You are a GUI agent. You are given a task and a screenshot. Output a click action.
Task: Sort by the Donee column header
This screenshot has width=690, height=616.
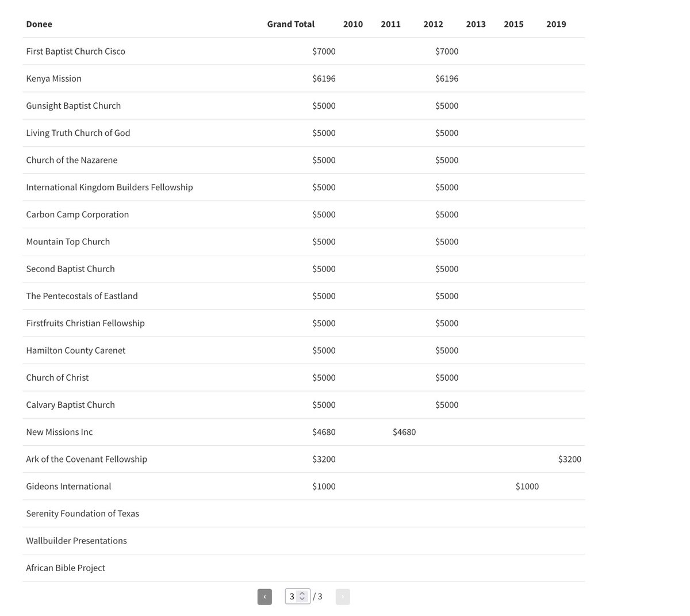pos(39,24)
